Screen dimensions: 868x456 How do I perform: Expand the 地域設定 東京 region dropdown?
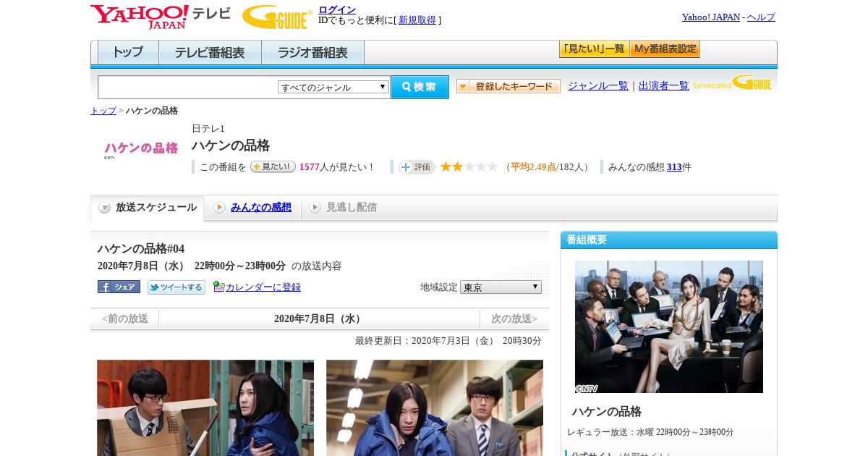pos(501,287)
